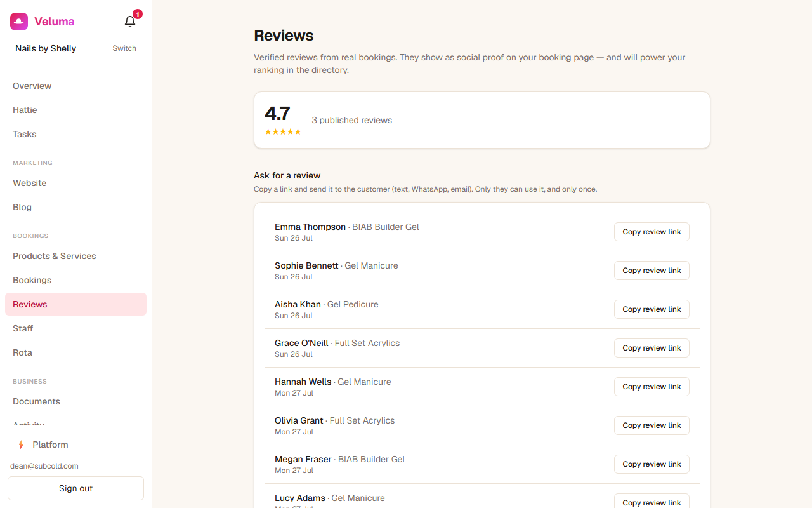Copy review link for Olivia Grant
Screen dimensions: 812x508
click(x=652, y=425)
